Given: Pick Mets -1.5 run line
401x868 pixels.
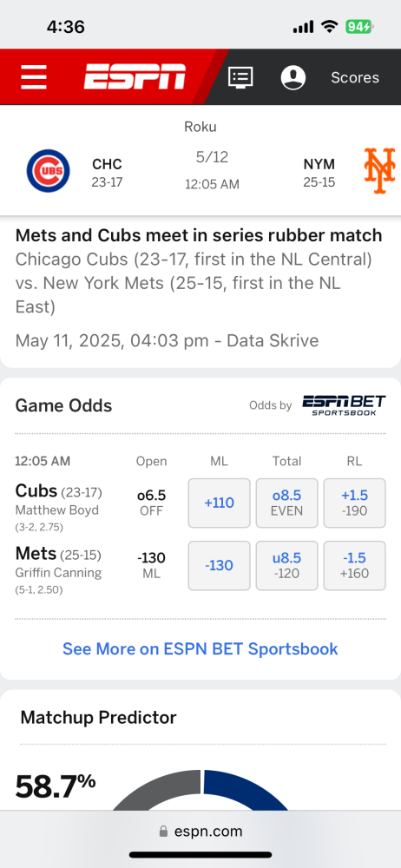Looking at the screenshot, I should tap(354, 565).
